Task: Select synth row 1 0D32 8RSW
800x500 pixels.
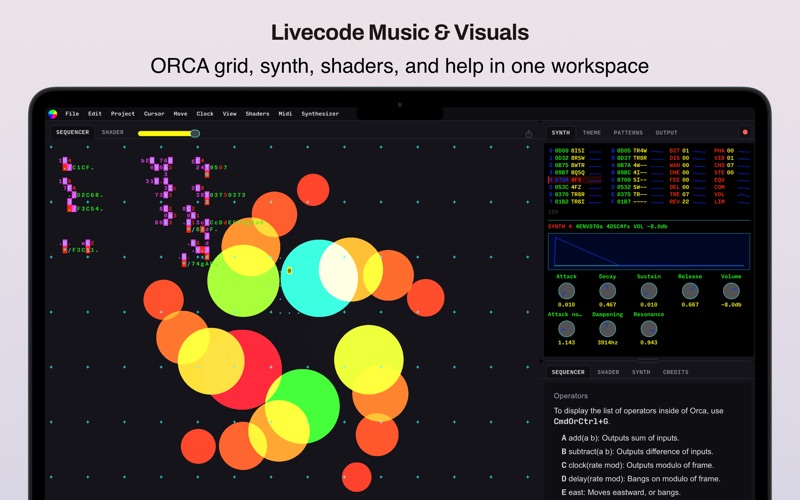Action: pos(575,158)
